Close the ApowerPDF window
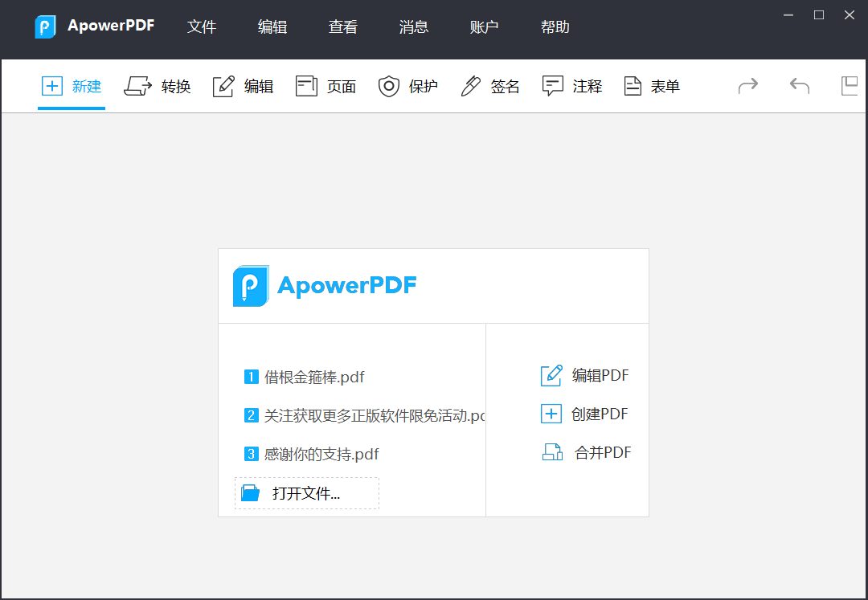 850,15
